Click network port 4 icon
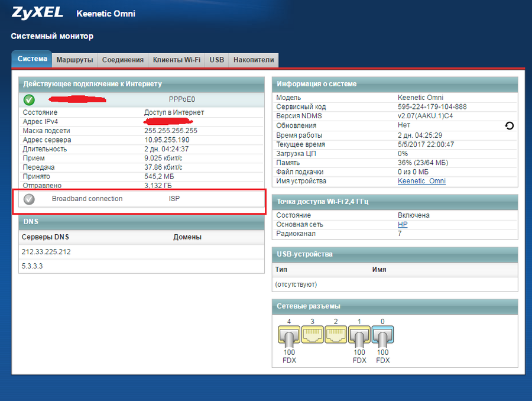532x401 pixels. (x=289, y=337)
